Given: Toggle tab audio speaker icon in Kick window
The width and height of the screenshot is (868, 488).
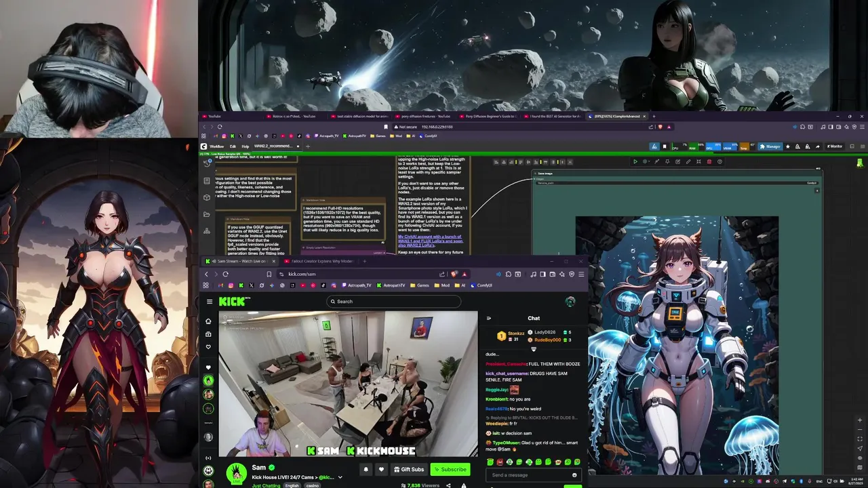Looking at the screenshot, I should [x=214, y=261].
